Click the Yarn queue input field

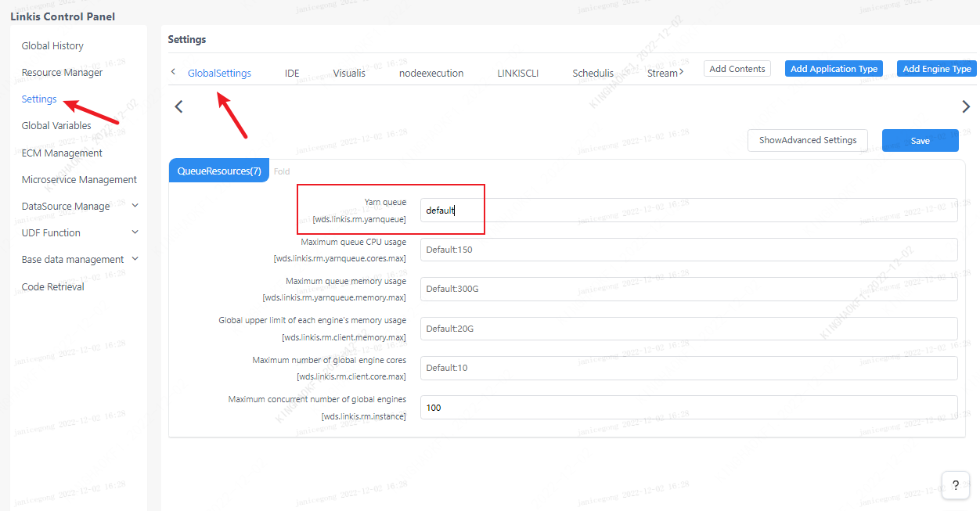(x=688, y=211)
